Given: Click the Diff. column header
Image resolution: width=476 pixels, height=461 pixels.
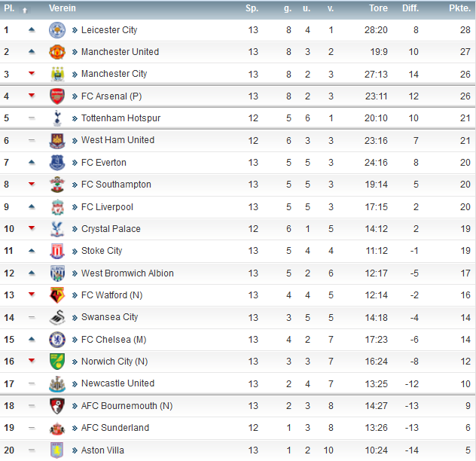Looking at the screenshot, I should coord(410,8).
